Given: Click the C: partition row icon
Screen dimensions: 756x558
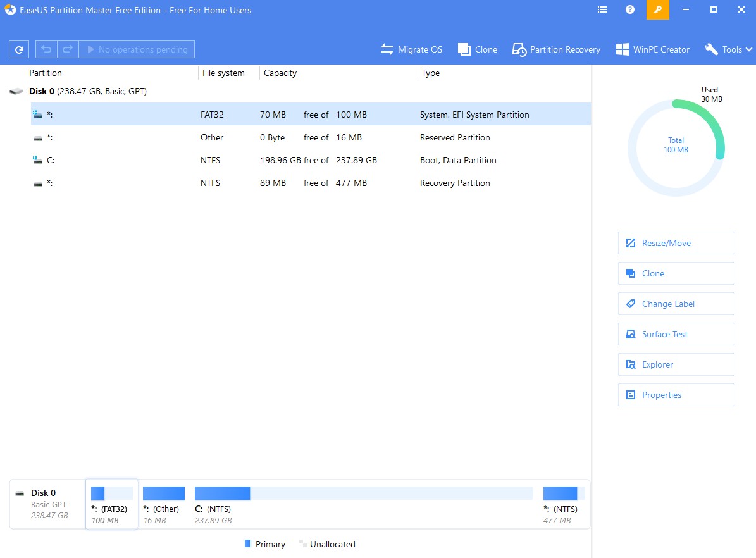Looking at the screenshot, I should pyautogui.click(x=37, y=159).
